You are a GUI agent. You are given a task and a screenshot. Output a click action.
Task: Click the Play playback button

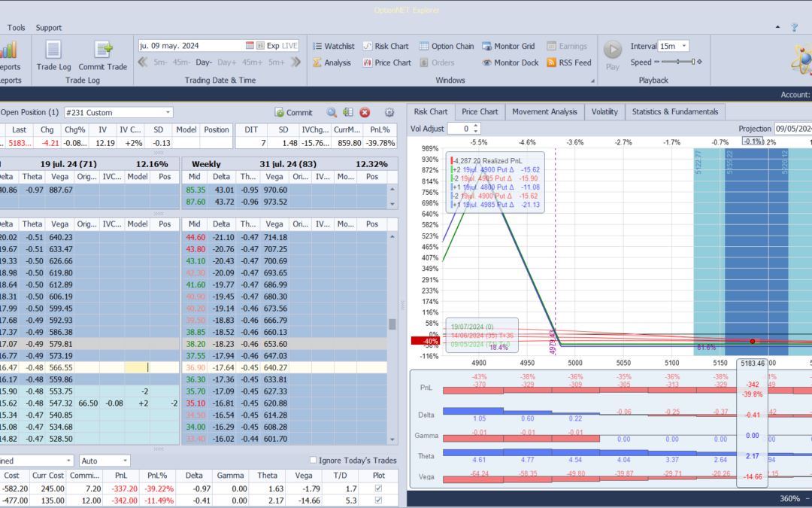tap(613, 55)
